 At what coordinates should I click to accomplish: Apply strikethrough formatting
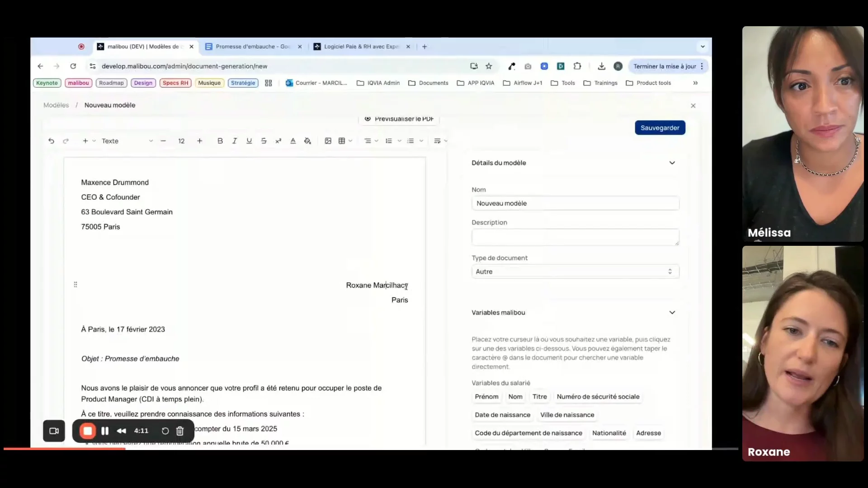click(264, 141)
